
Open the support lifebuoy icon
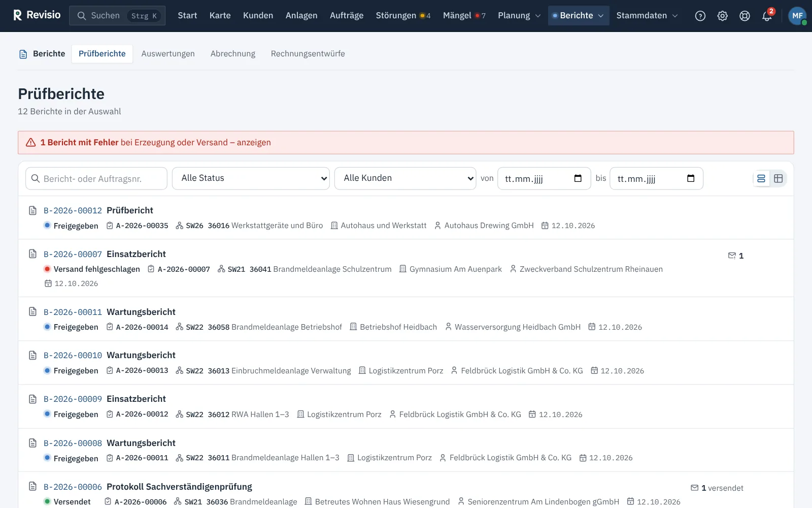[745, 16]
